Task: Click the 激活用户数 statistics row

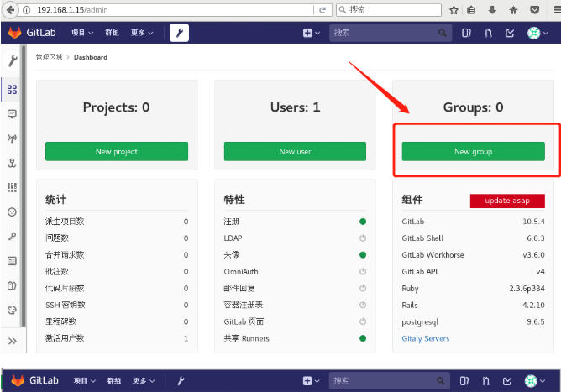Action: coord(117,338)
